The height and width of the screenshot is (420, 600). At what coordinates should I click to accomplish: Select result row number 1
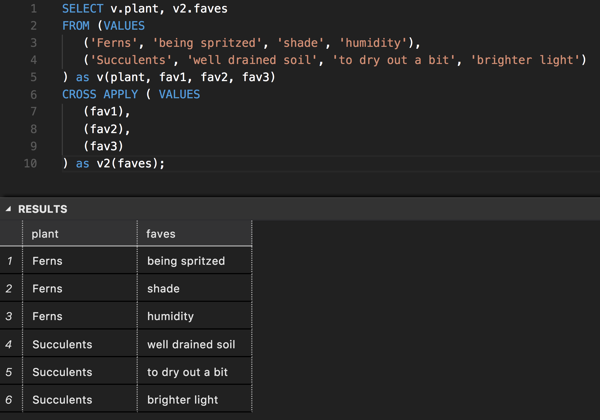click(10, 261)
